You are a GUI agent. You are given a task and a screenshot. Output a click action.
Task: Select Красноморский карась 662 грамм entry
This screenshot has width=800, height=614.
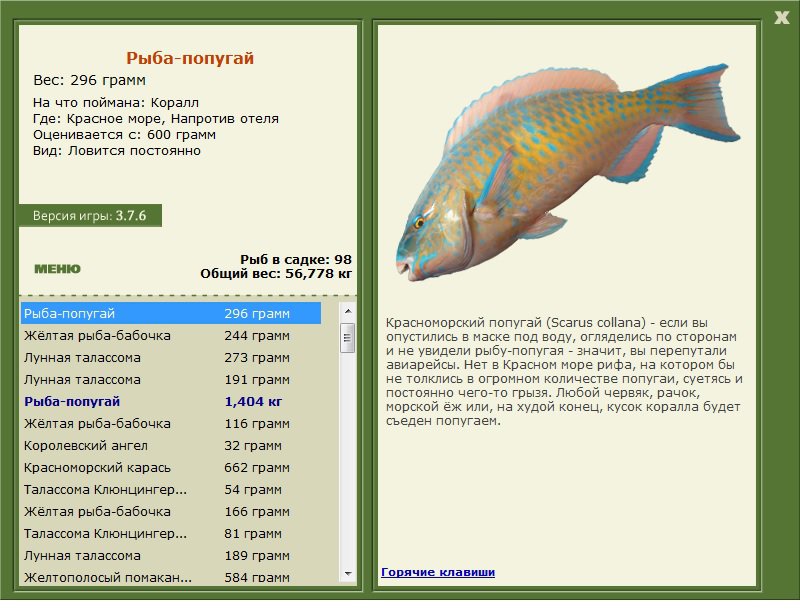171,467
